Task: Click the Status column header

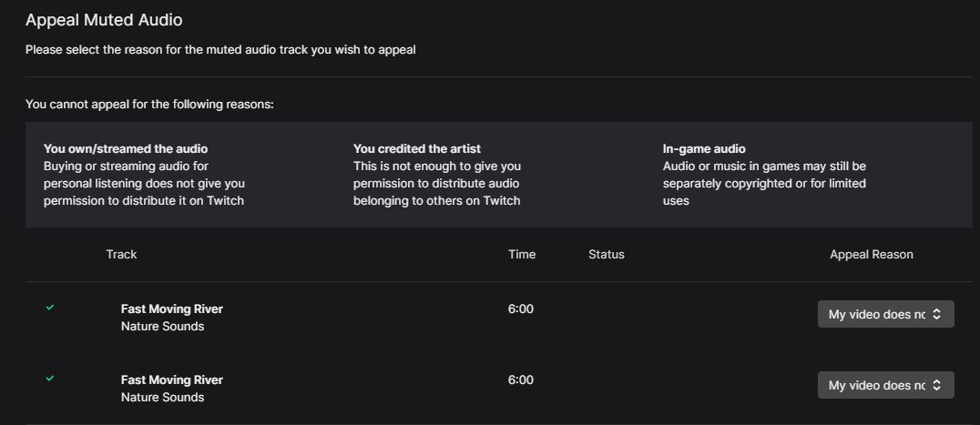Action: point(607,254)
